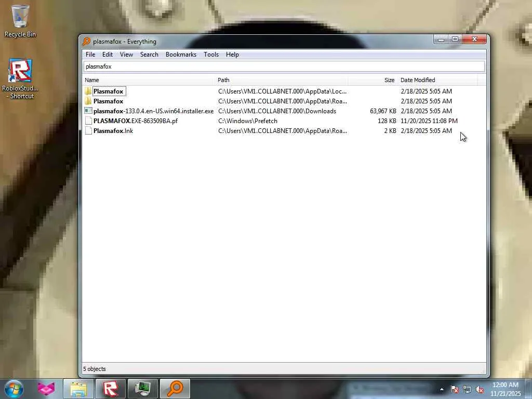This screenshot has width=532, height=399.
Task: Close the Everything window
Action: click(x=474, y=39)
